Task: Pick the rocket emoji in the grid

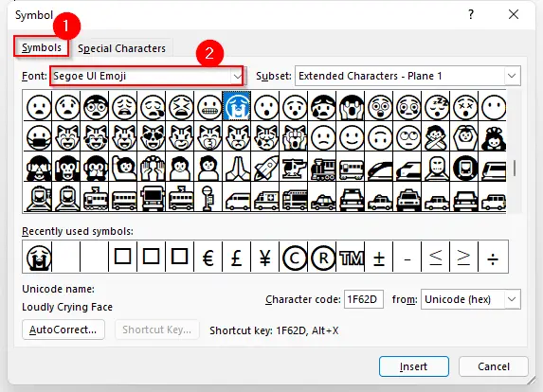Action: click(266, 168)
